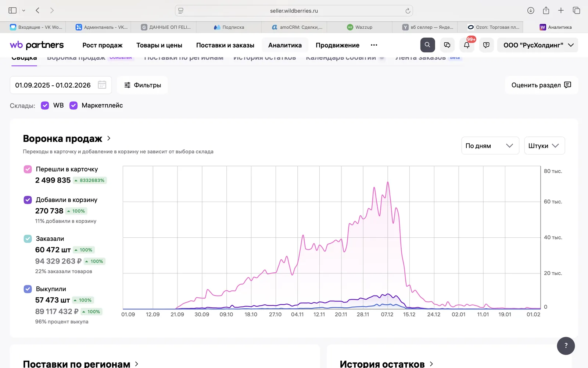588x368 pixels.
Task: Open Safari downloads icon
Action: pos(531,10)
